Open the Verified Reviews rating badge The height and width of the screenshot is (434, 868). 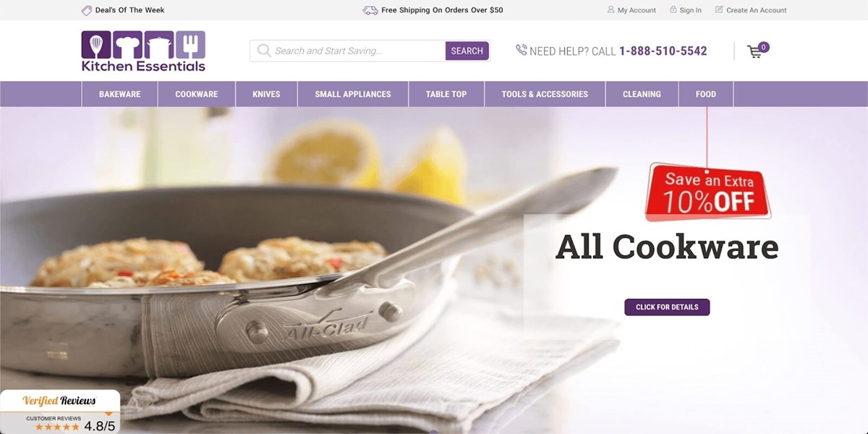coord(60,412)
